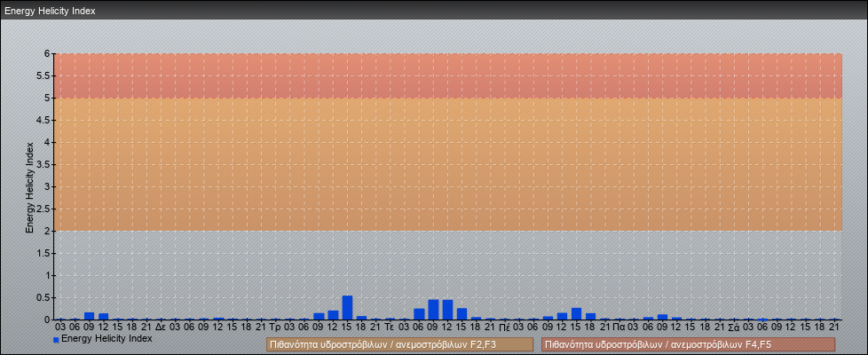
Task: Click the 4 value on the y-axis
Action: click(48, 142)
